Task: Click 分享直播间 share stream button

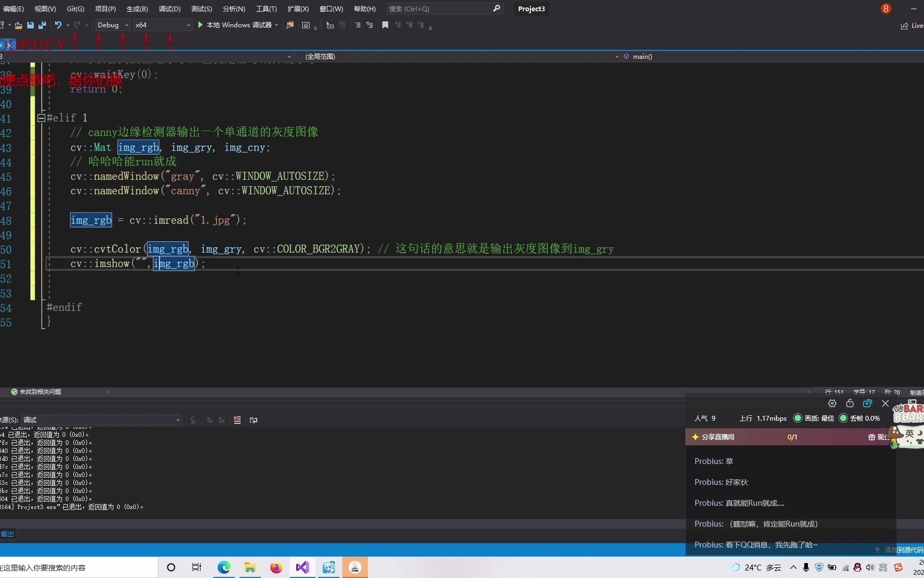Action: pyautogui.click(x=713, y=437)
